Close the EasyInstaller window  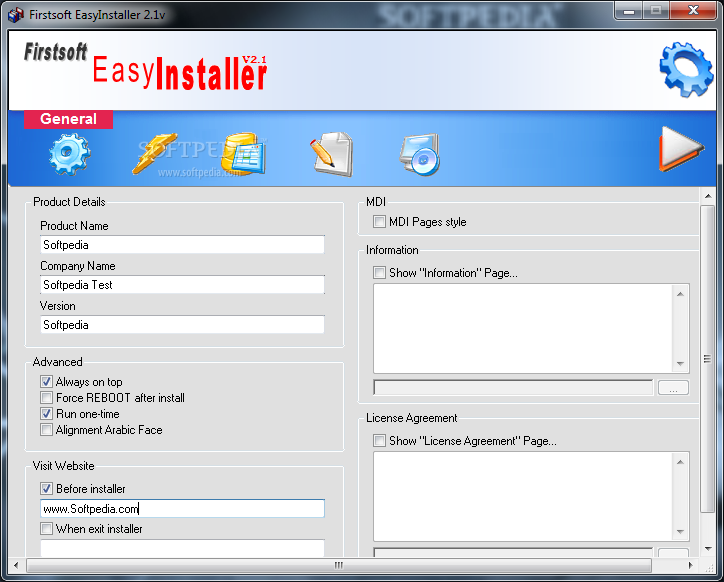(x=693, y=11)
